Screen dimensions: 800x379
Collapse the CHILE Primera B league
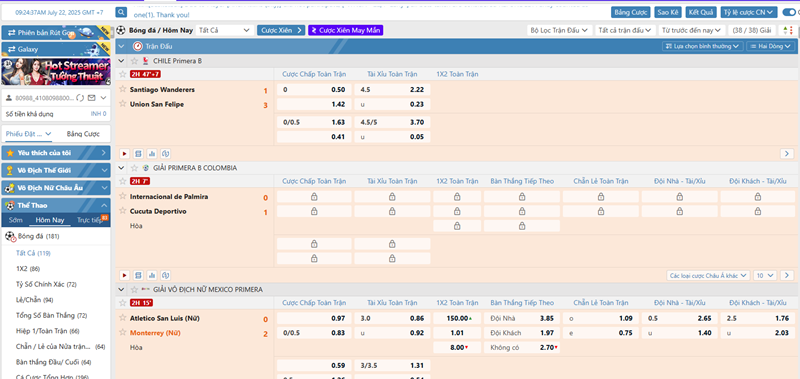click(121, 61)
